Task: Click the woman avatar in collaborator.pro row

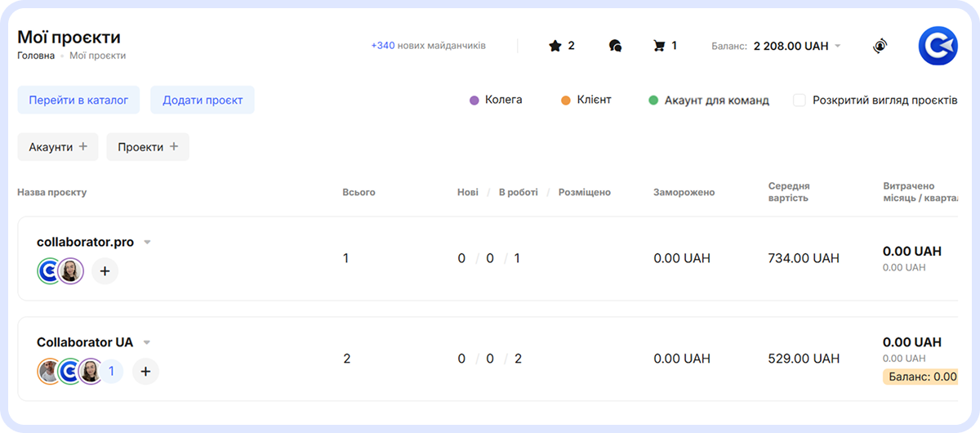Action: [71, 271]
